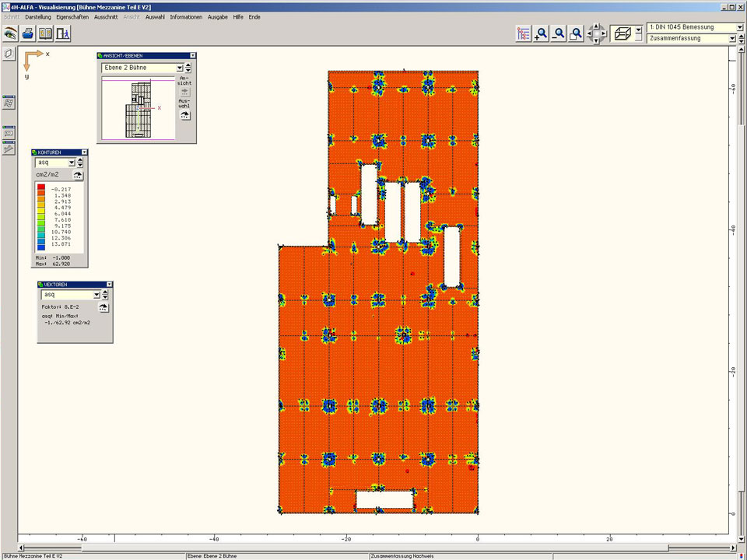Viewport: 747px width, 560px height.
Task: Open the Eigenschaften menu
Action: pos(72,16)
